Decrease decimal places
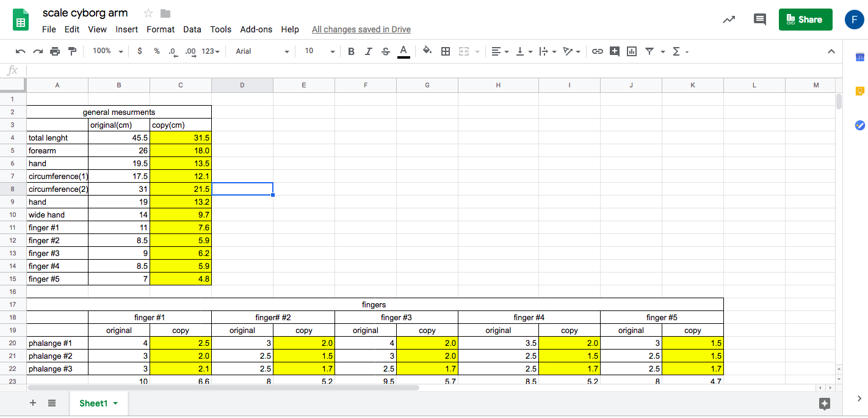The image size is (868, 418). coord(173,51)
